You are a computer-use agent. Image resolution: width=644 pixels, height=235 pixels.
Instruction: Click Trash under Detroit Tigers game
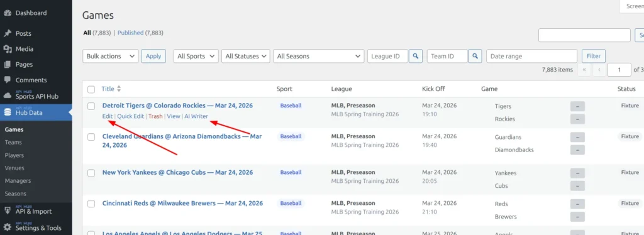(156, 116)
